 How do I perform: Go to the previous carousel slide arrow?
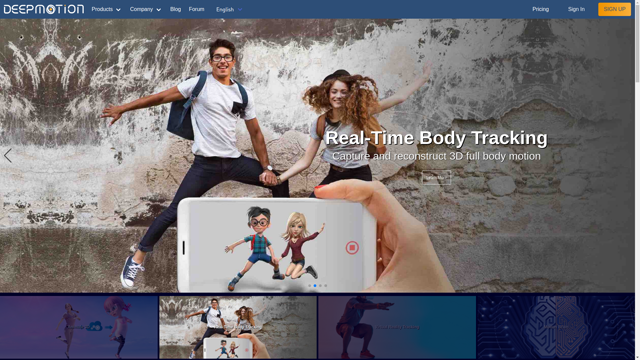tap(8, 156)
